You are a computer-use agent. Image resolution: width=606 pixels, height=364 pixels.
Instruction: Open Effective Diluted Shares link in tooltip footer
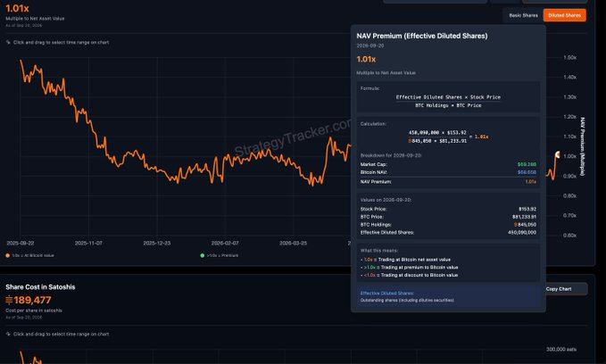[x=386, y=294]
